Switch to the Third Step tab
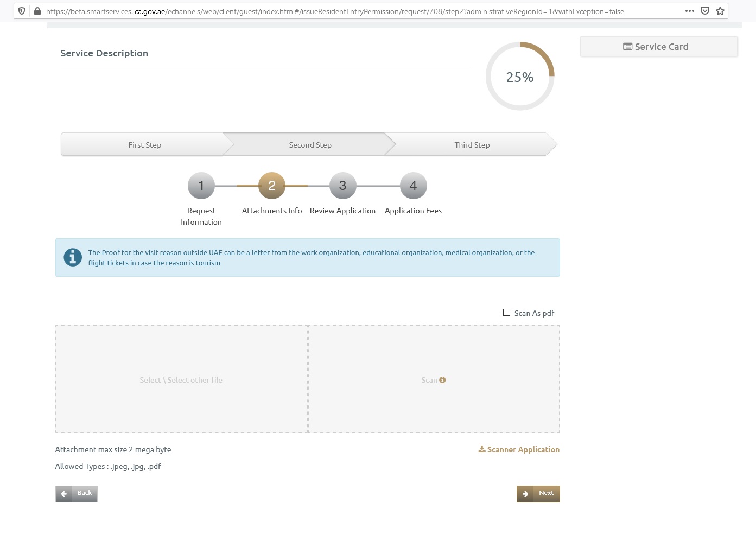This screenshot has height=539, width=756. tap(472, 144)
